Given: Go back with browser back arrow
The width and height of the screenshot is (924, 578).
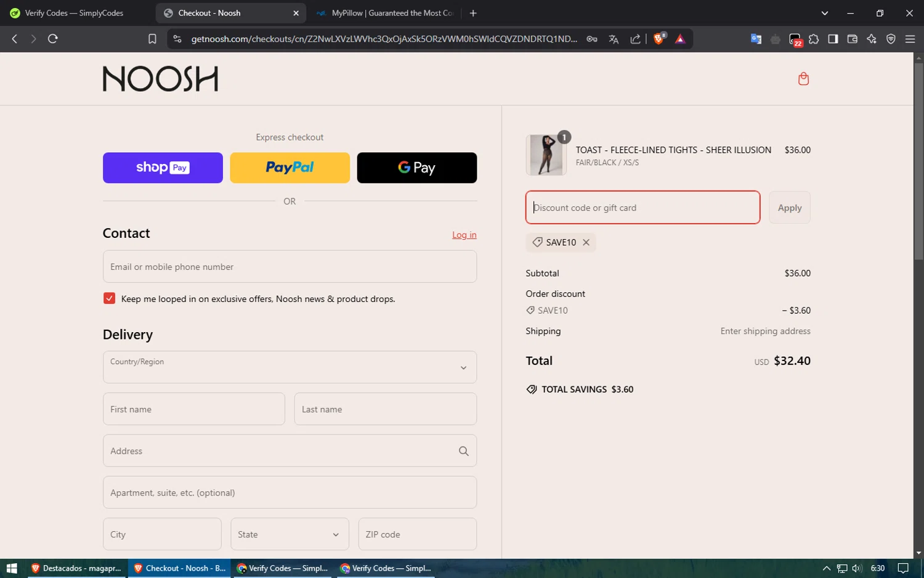Looking at the screenshot, I should pyautogui.click(x=15, y=39).
